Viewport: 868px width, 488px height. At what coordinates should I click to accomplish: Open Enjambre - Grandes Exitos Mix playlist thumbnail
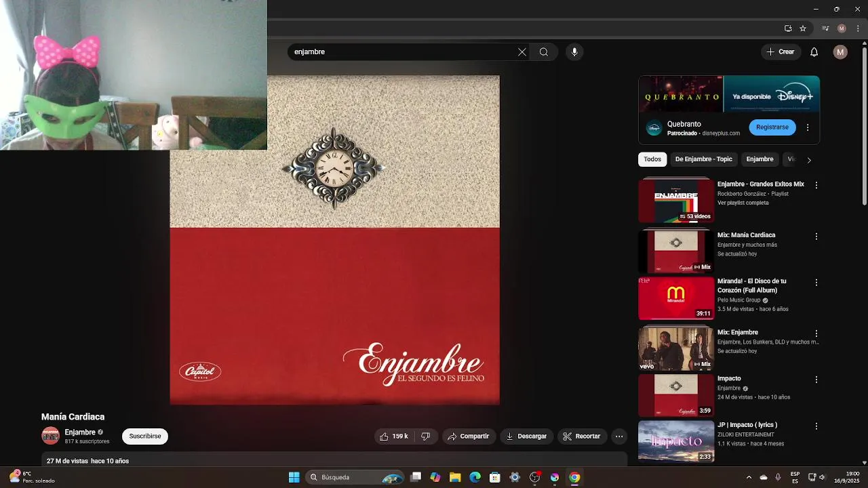676,201
